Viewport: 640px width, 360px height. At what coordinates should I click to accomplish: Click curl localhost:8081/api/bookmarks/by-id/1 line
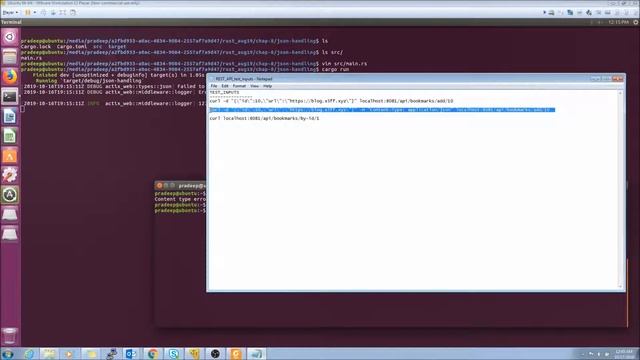[264, 118]
